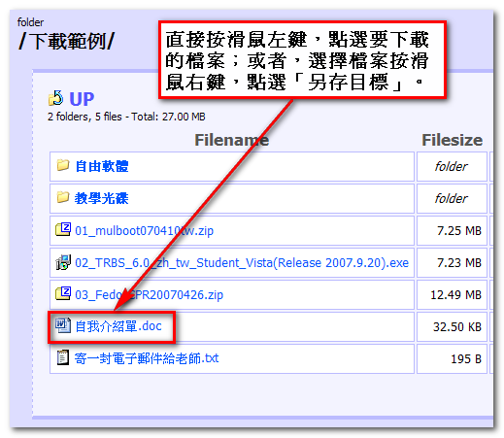Download the 02_TRBS_6.0 Student Vista exe file
The height and width of the screenshot is (438, 504).
tap(242, 263)
